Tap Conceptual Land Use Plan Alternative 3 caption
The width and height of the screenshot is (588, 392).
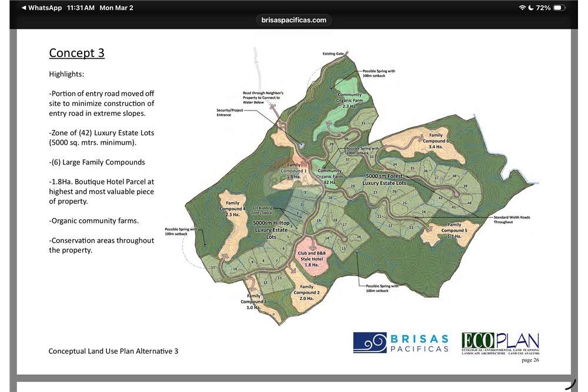(x=113, y=351)
